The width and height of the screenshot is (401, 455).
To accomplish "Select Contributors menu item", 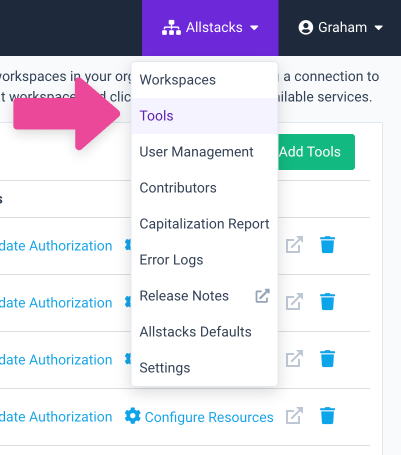I will click(204, 188).
